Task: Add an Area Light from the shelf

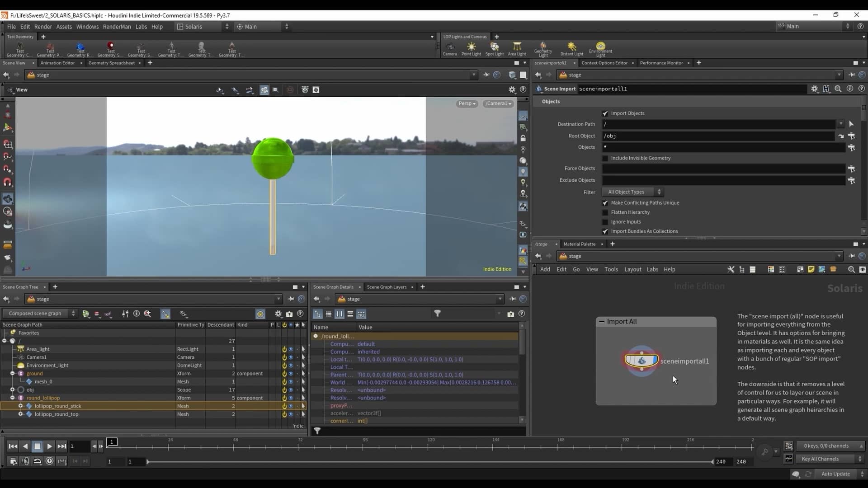Action: coord(517,48)
